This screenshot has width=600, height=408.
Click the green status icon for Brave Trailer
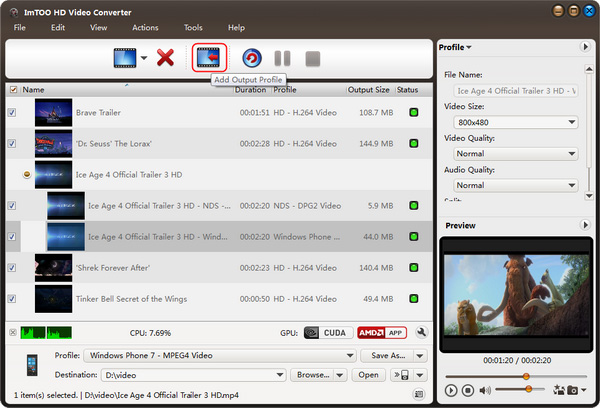coord(414,112)
